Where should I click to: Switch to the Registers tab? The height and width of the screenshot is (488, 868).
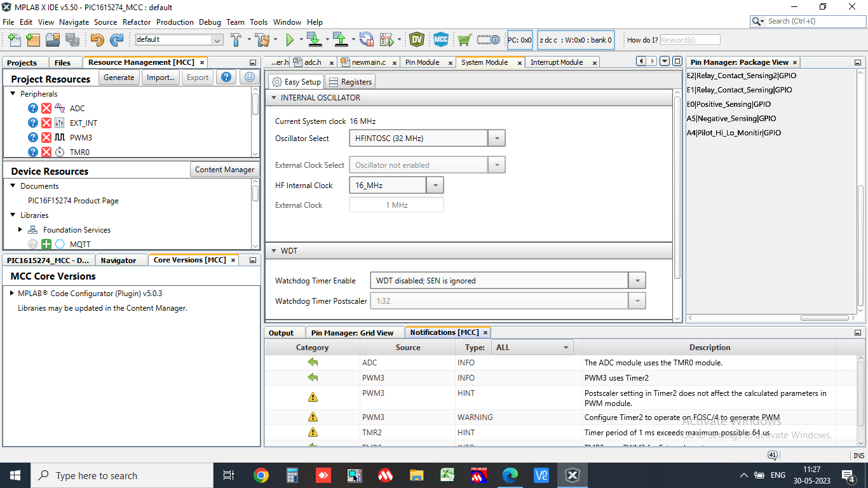(351, 82)
